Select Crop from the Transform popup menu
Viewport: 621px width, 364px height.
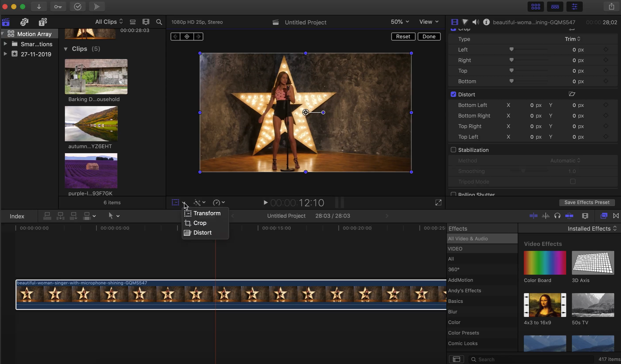(200, 223)
